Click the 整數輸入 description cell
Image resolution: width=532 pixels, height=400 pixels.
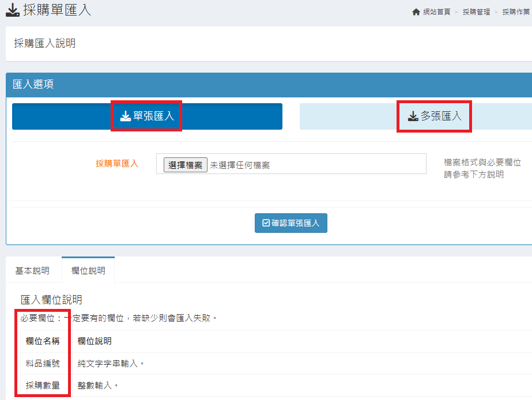(98, 386)
